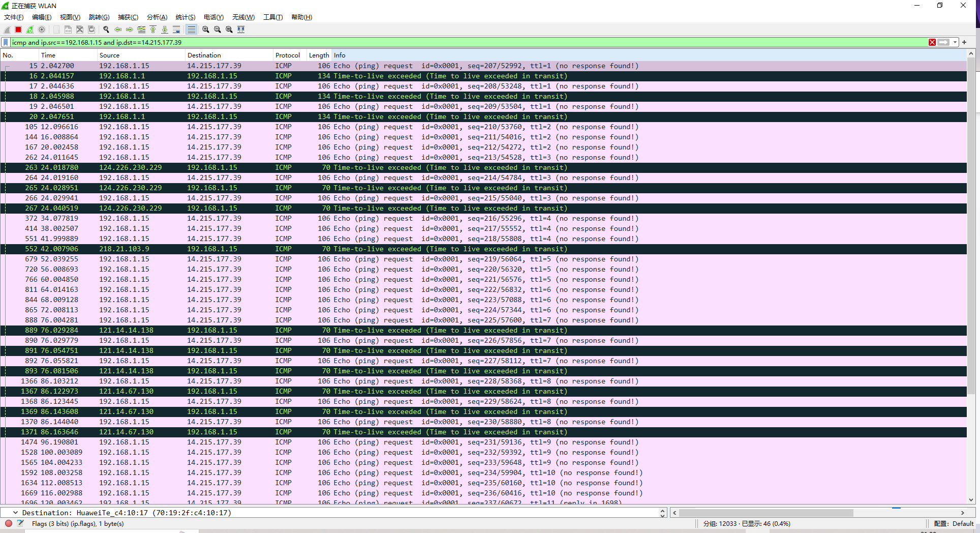Viewport: 980px width, 533px height.
Task: Add a display filter button with plus
Action: pos(964,42)
